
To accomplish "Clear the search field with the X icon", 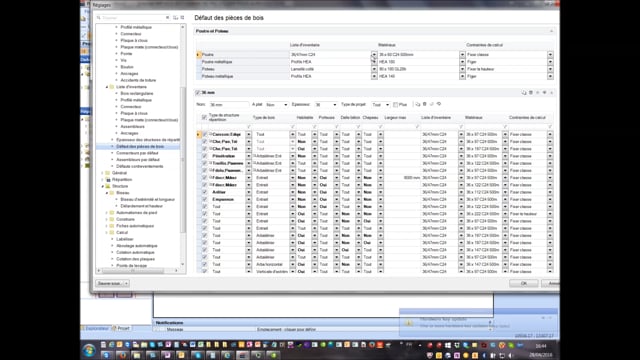I will [x=167, y=18].
